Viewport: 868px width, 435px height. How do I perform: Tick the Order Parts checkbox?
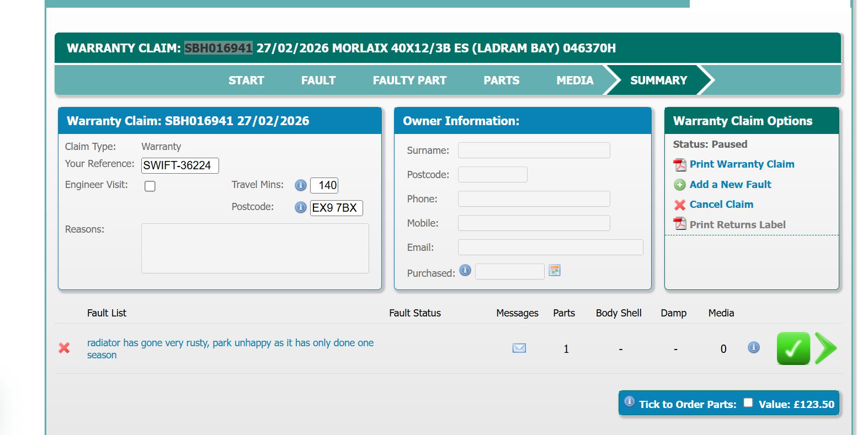[x=748, y=402]
